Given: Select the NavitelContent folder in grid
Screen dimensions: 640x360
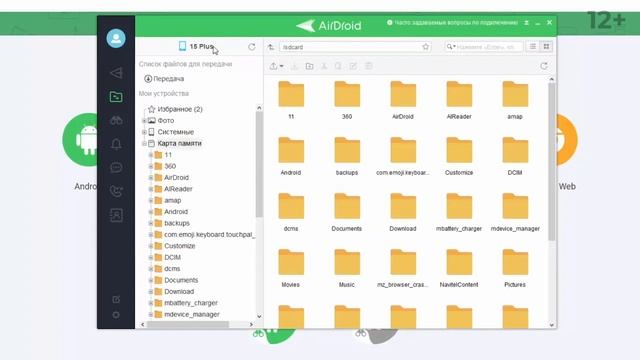Looking at the screenshot, I should pos(459,267).
